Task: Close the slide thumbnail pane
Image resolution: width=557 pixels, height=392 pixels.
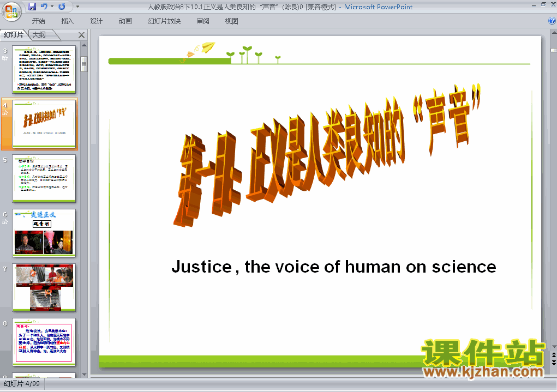Action: (x=81, y=35)
